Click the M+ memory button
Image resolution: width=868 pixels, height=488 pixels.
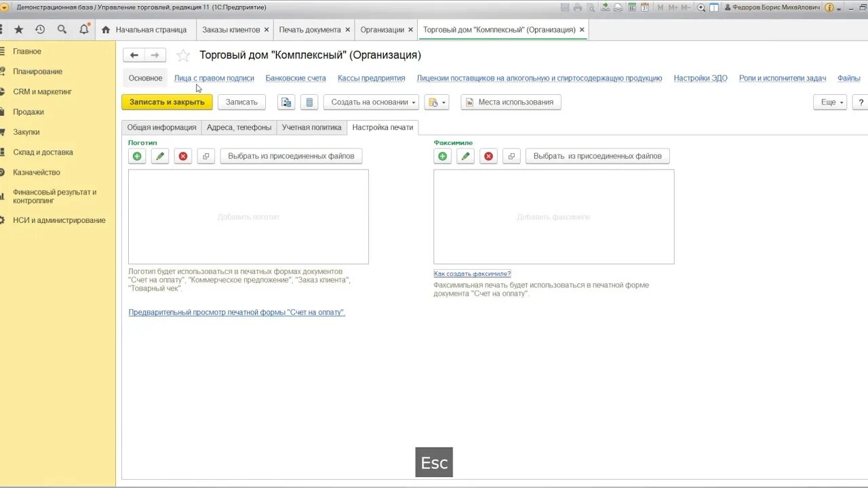tap(673, 7)
